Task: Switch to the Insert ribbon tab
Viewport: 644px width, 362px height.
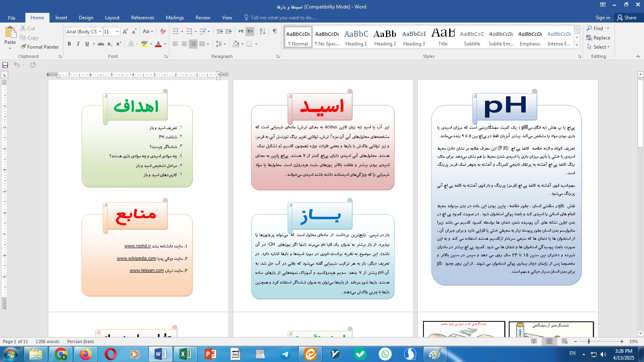Action: (x=61, y=18)
